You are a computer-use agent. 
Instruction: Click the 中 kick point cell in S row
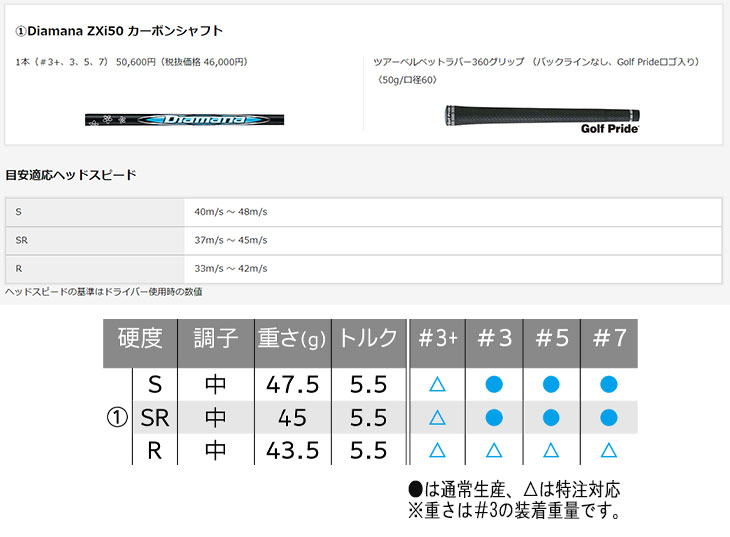216,385
